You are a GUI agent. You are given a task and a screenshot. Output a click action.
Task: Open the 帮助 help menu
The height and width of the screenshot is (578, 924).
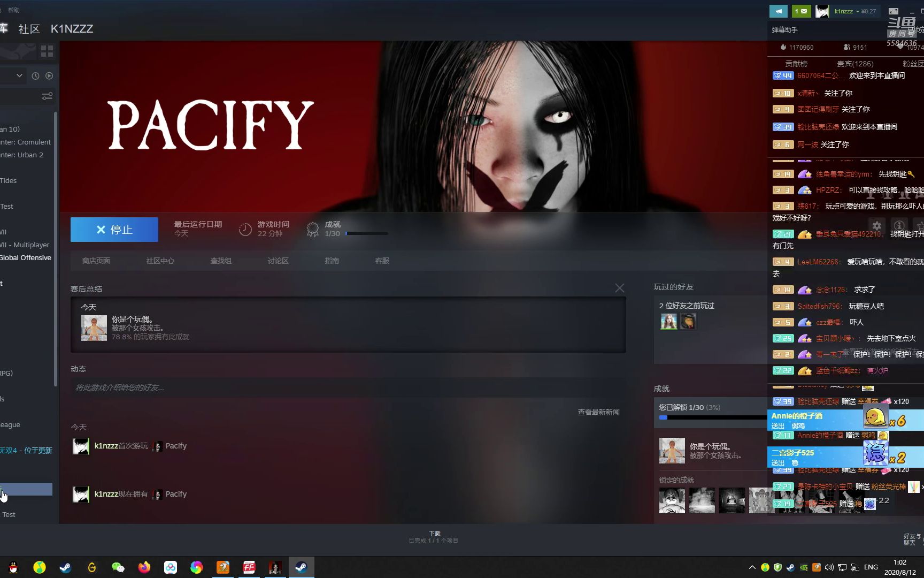point(14,10)
